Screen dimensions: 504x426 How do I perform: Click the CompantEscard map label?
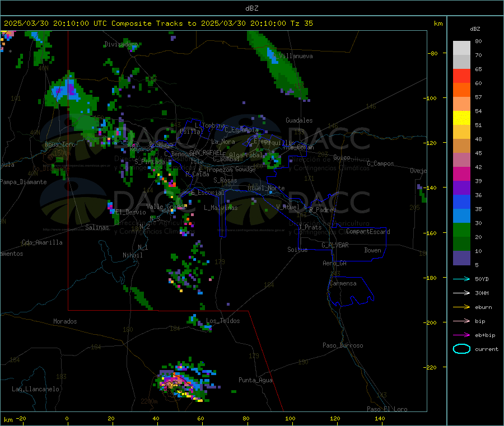(368, 232)
